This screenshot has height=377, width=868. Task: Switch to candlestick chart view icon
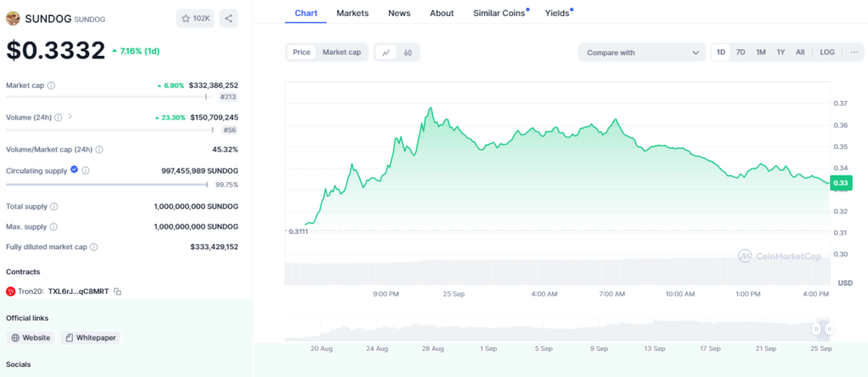408,53
